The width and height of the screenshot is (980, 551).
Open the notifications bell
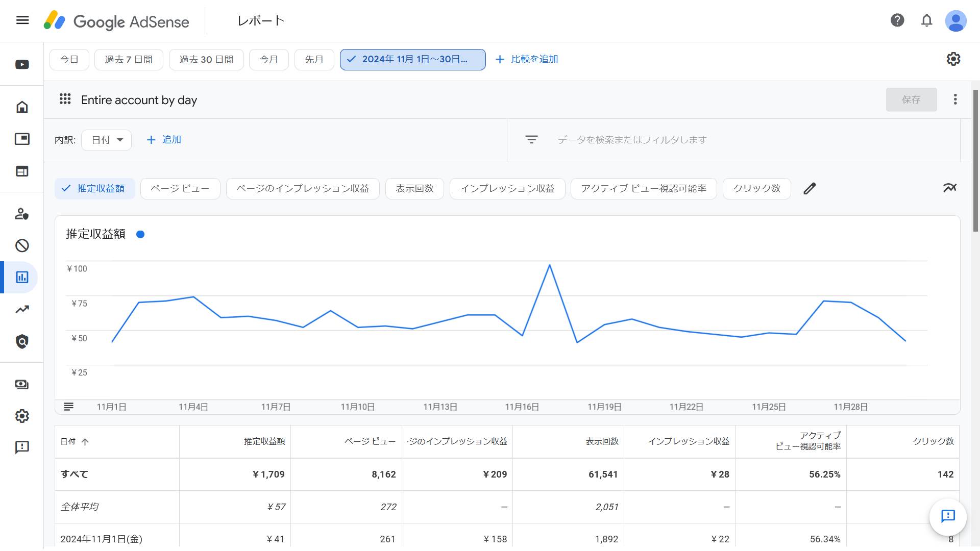[926, 20]
